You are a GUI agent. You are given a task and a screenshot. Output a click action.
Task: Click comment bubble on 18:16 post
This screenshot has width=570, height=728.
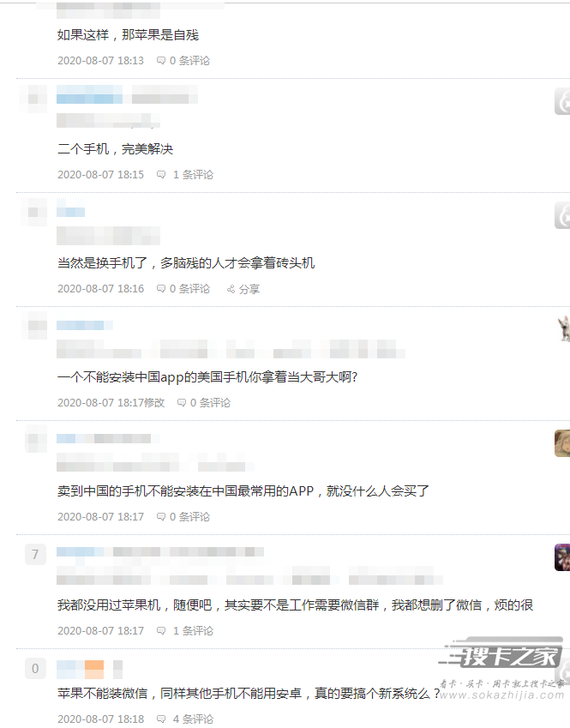(x=161, y=289)
